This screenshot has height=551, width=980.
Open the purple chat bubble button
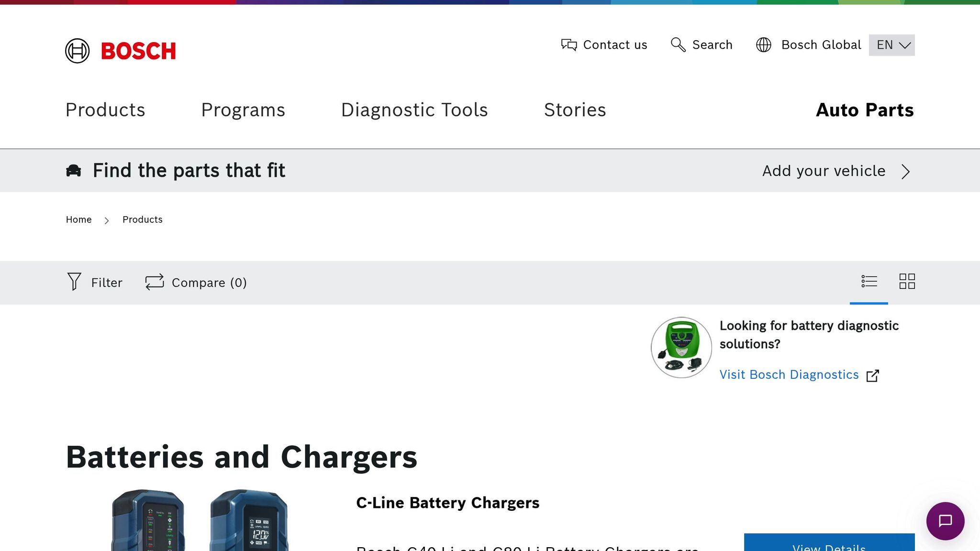946,521
